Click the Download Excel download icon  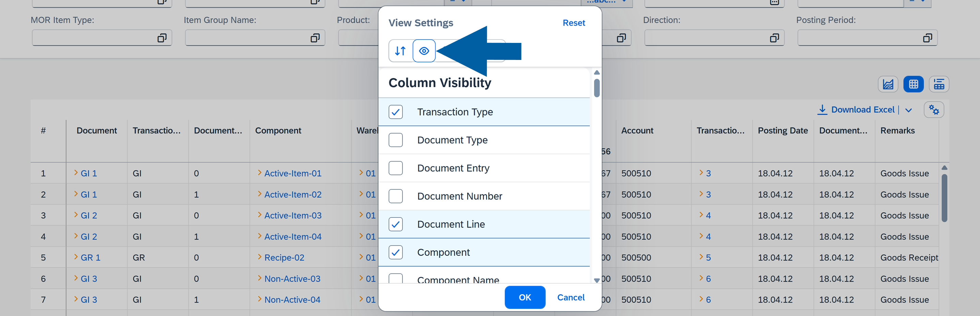pos(822,110)
